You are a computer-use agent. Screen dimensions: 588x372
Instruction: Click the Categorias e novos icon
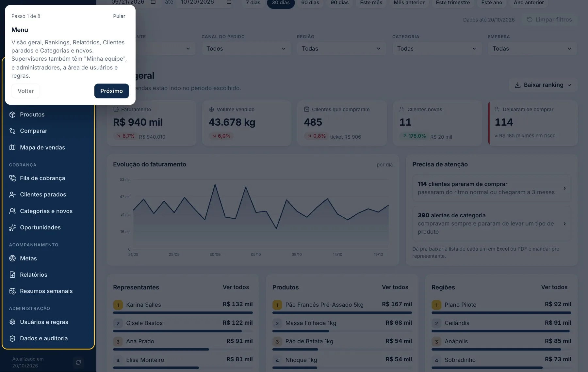tap(12, 211)
